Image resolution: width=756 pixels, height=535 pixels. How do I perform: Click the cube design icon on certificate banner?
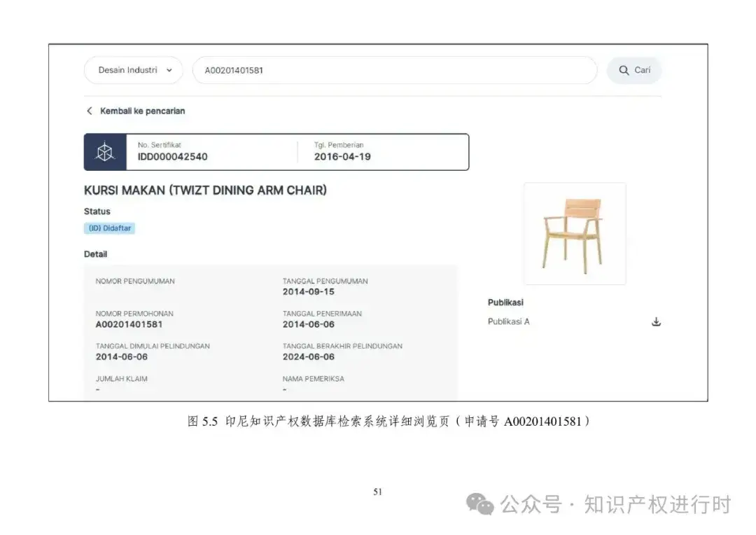(105, 152)
